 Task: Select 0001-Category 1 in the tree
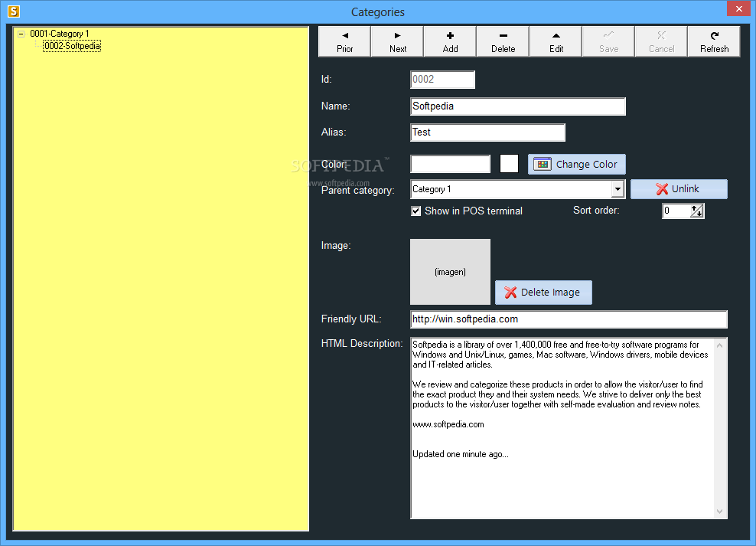click(60, 34)
